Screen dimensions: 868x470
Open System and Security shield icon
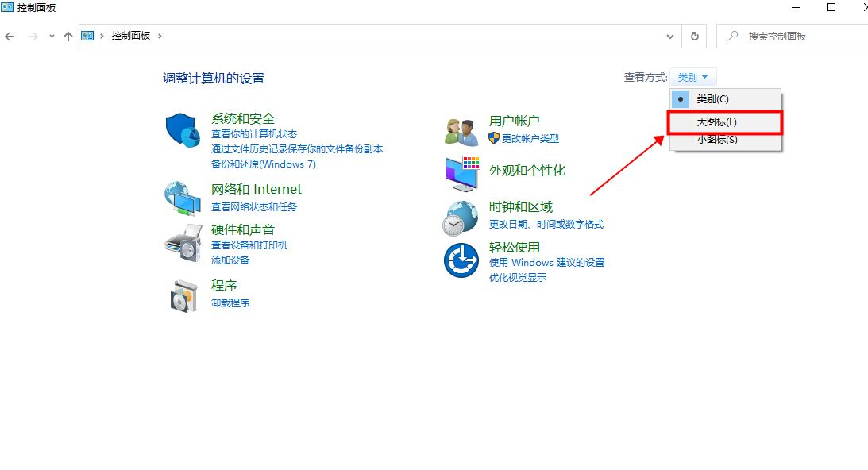pos(183,131)
